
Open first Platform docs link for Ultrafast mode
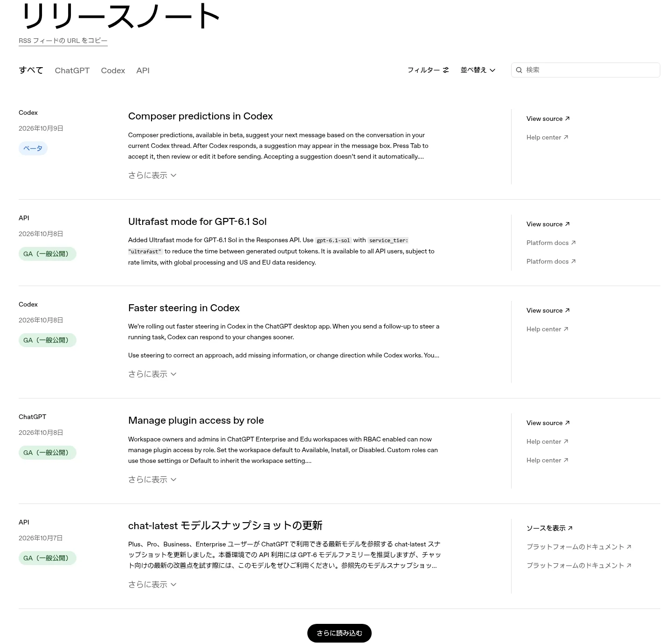551,243
